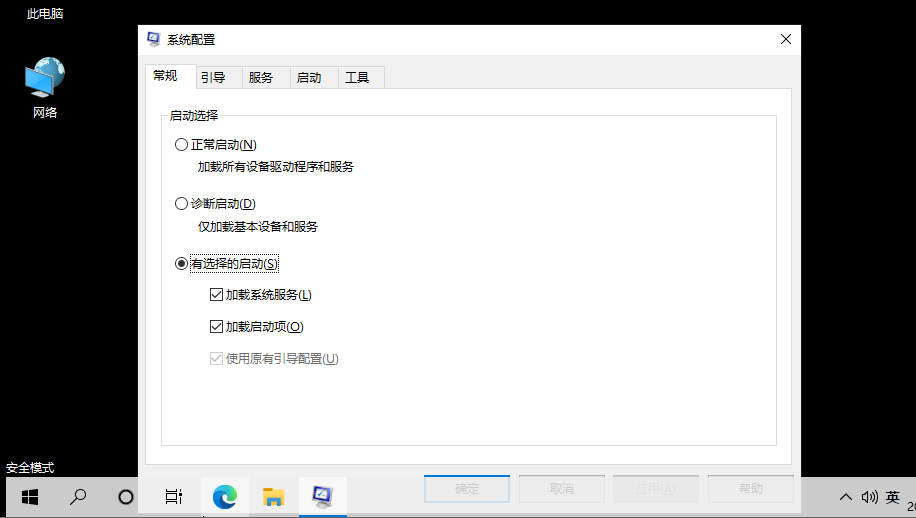Viewport: 916px width, 518px height.
Task: Click the 加载所有设备驱动程序和服务 description text
Action: [x=276, y=167]
